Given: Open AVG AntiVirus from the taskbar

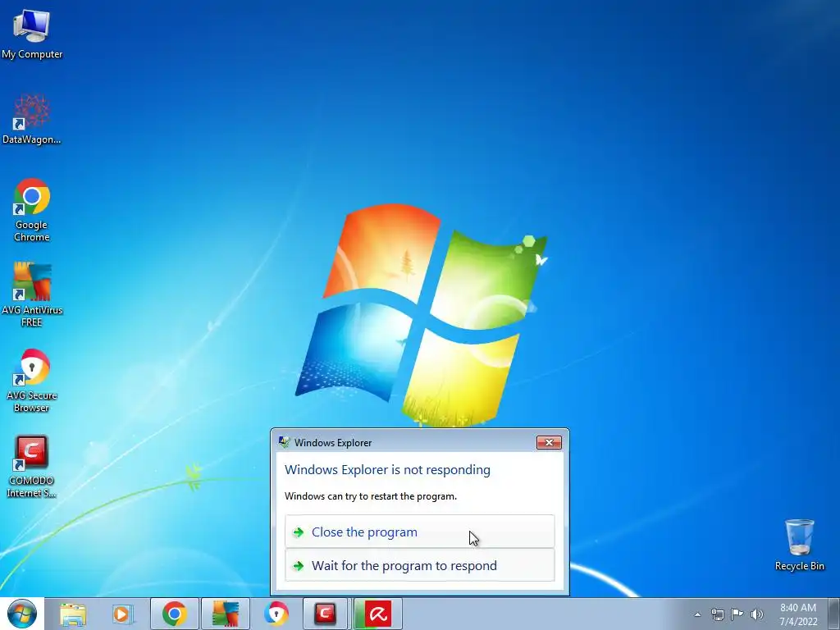Looking at the screenshot, I should pos(226,614).
